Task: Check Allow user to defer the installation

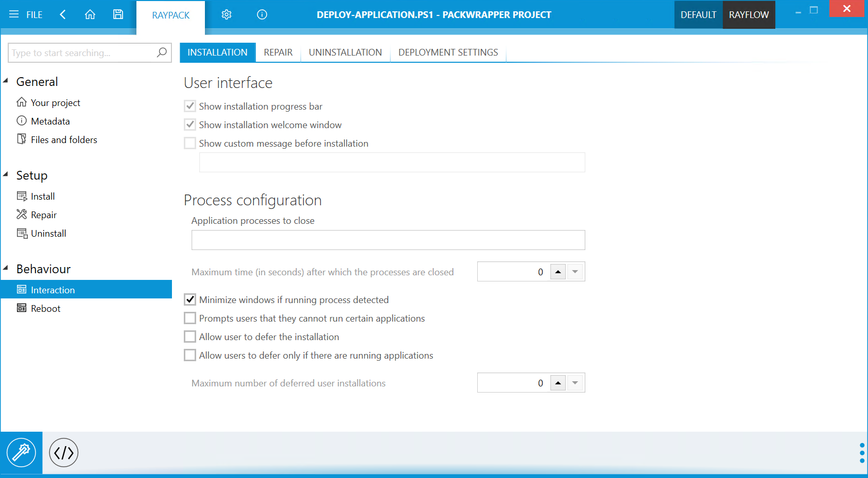Action: pos(190,337)
